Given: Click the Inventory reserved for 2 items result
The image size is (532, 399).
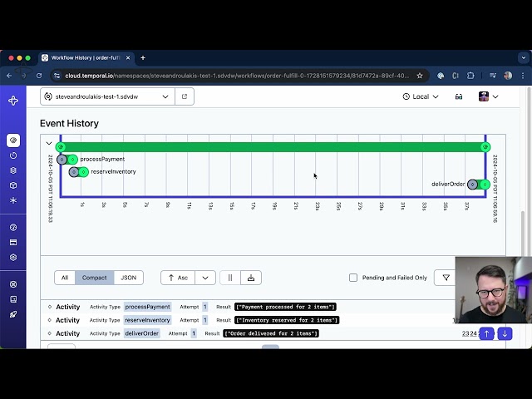Looking at the screenshot, I should pyautogui.click(x=287, y=320).
